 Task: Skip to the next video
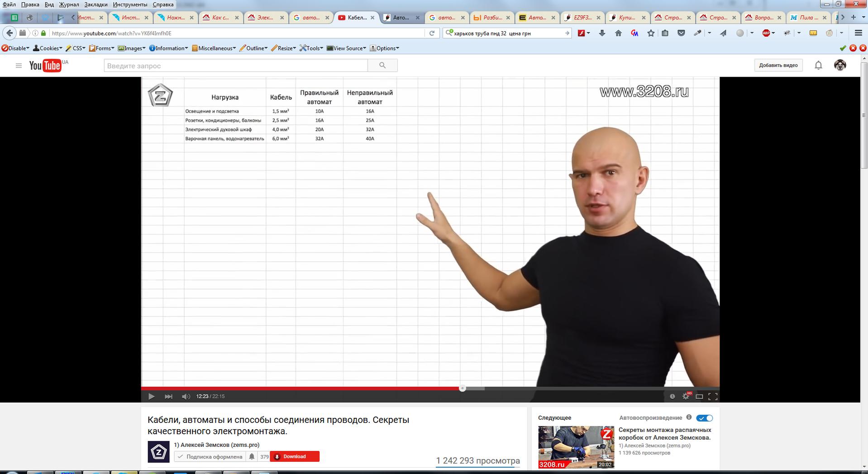click(168, 397)
